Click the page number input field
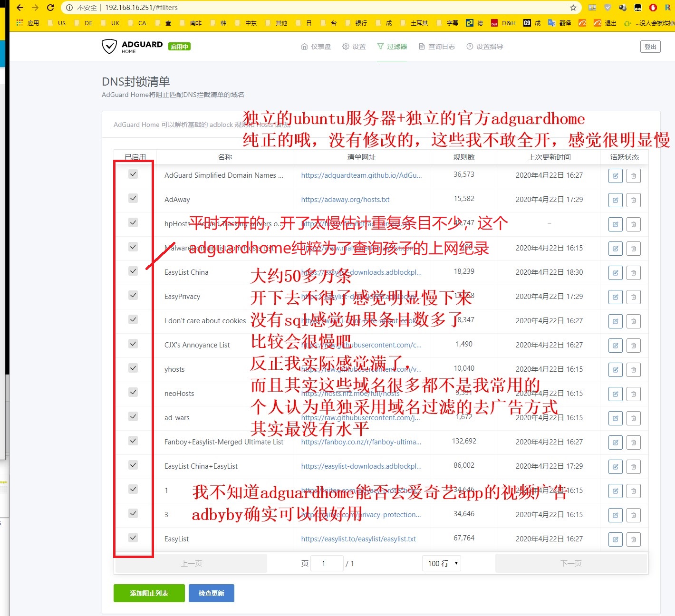The height and width of the screenshot is (616, 675). pyautogui.click(x=327, y=563)
